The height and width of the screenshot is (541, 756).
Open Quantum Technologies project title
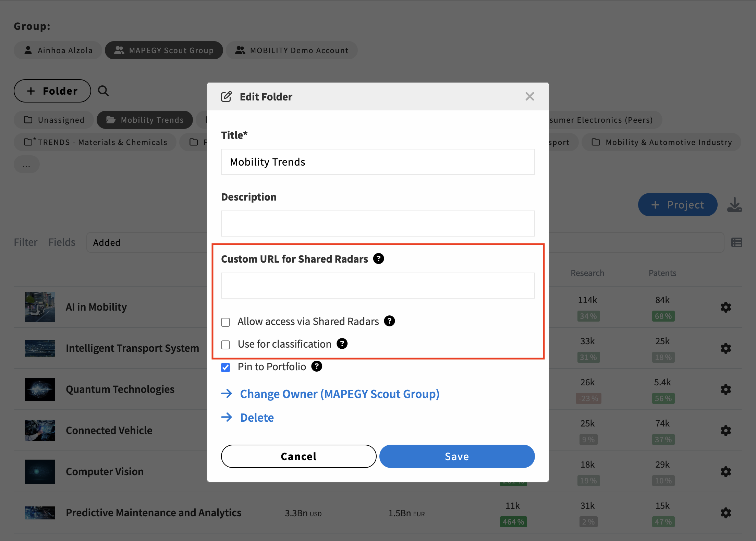tap(120, 389)
